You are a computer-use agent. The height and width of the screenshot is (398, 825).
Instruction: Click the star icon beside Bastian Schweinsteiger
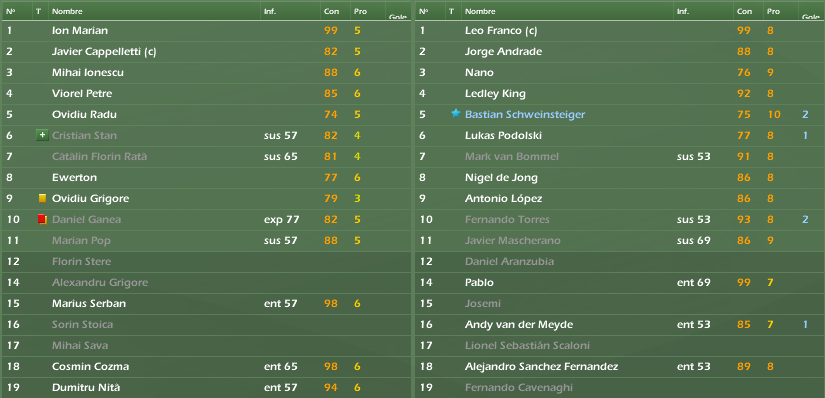tap(456, 114)
